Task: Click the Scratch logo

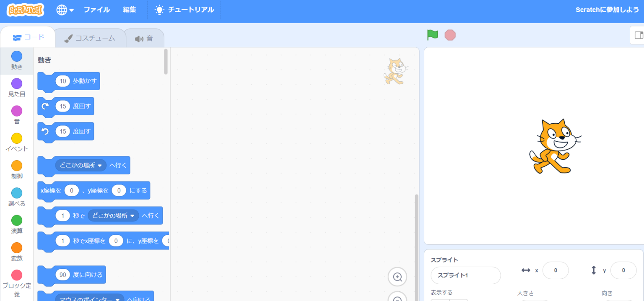Action: point(26,10)
